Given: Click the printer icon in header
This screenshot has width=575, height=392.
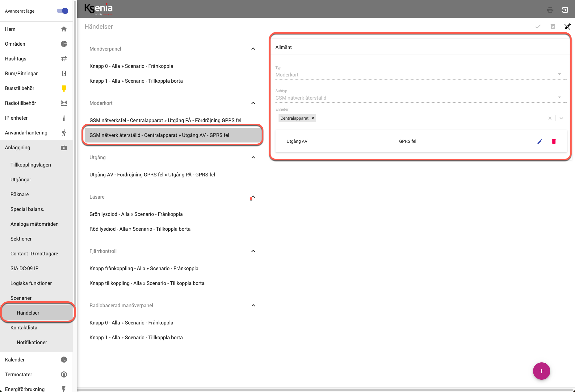Looking at the screenshot, I should [x=550, y=10].
